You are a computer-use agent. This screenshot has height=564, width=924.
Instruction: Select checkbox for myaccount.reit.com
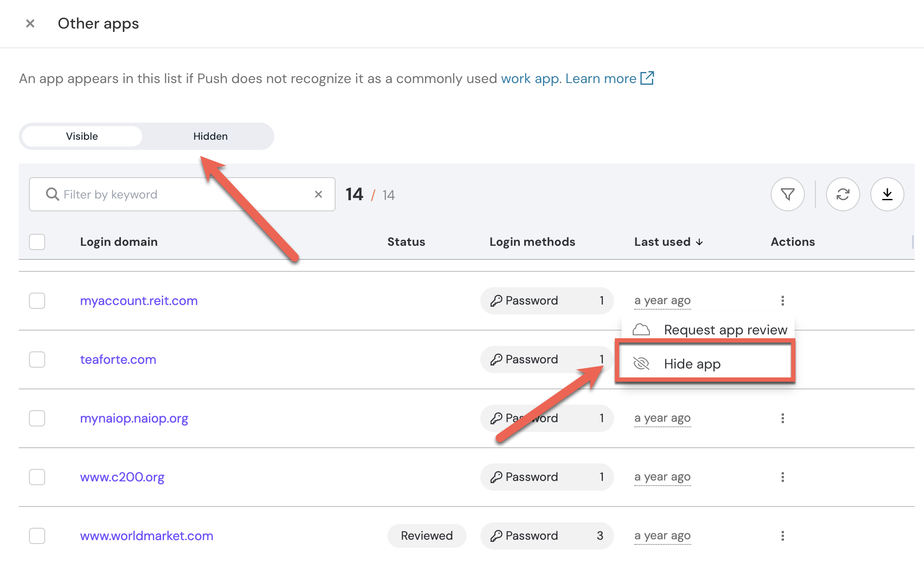pos(37,301)
